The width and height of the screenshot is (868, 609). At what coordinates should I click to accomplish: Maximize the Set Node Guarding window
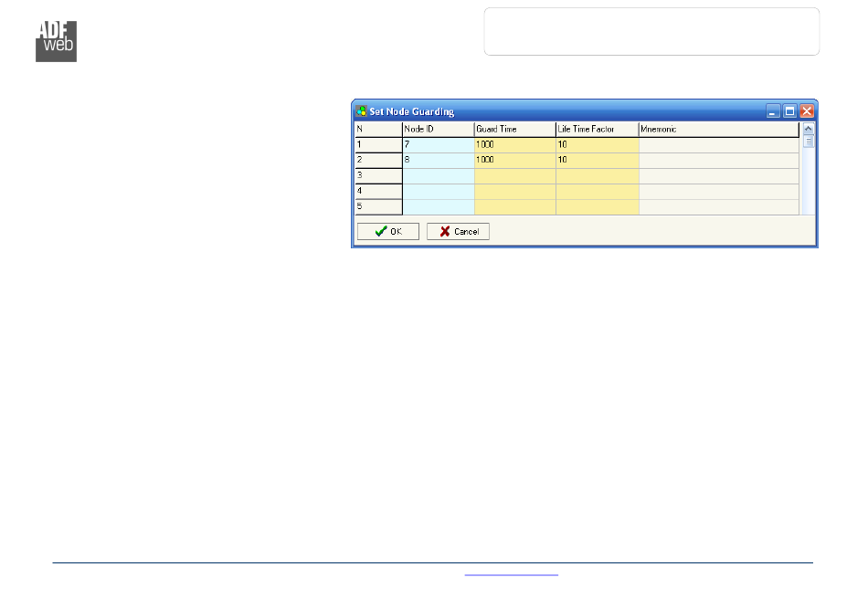(x=790, y=111)
